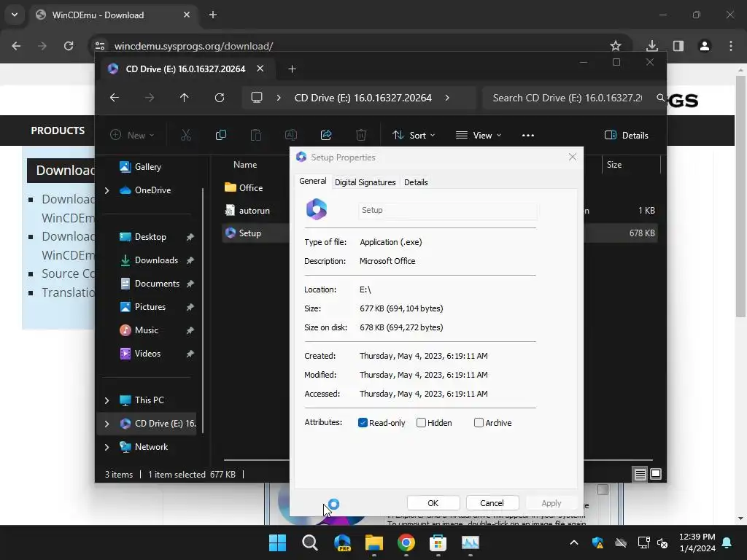The image size is (747, 560).
Task: Check the Hidden attribute
Action: [x=421, y=423]
